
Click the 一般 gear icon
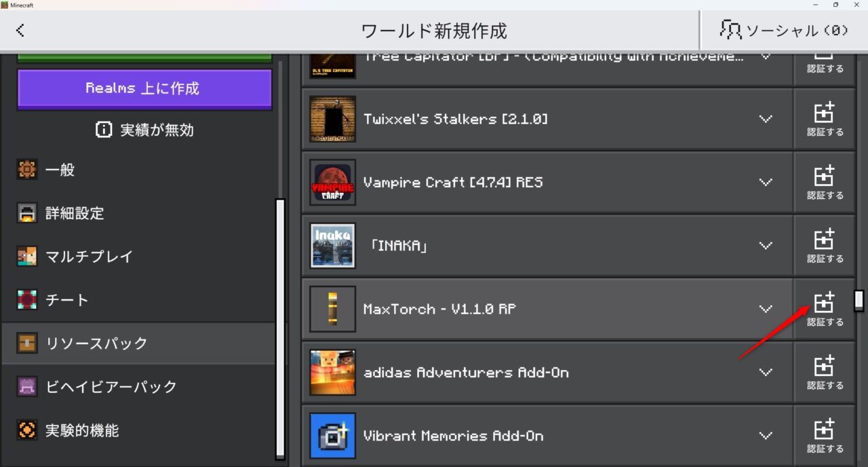coord(27,170)
